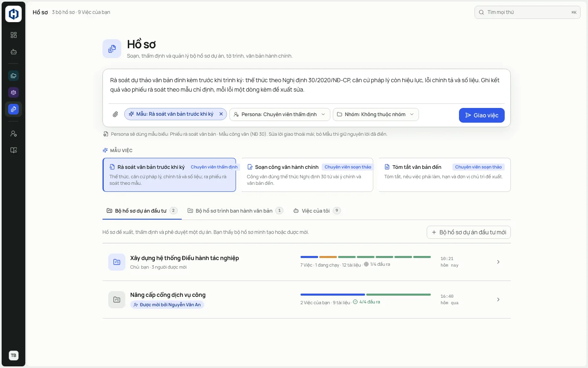This screenshot has height=368, width=588.
Task: Create Bộ hồ sơ dự án đầu tư mới
Action: (469, 232)
